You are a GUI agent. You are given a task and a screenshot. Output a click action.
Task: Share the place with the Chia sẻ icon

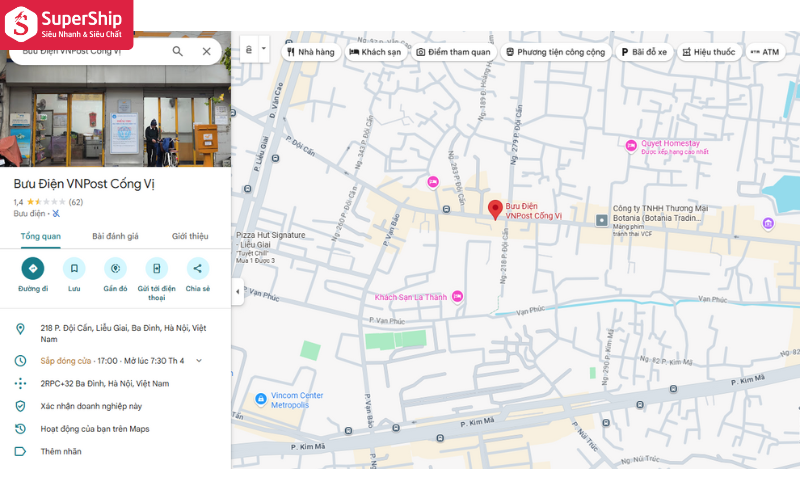point(197,268)
